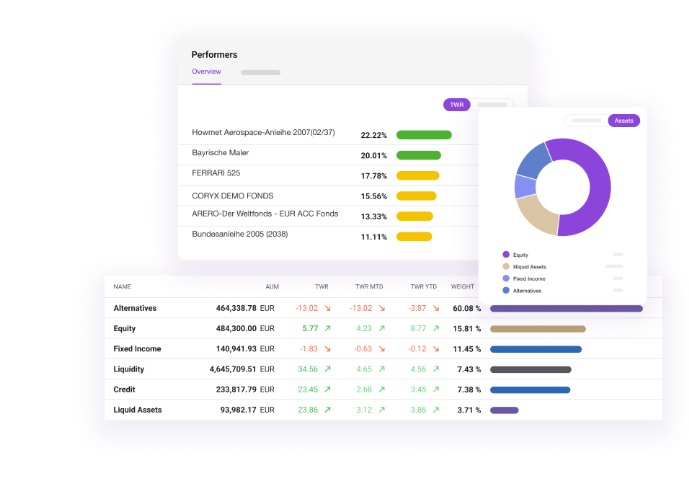Image resolution: width=689 pixels, height=488 pixels.
Task: Click the Alternatives legend color dot
Action: pyautogui.click(x=506, y=290)
